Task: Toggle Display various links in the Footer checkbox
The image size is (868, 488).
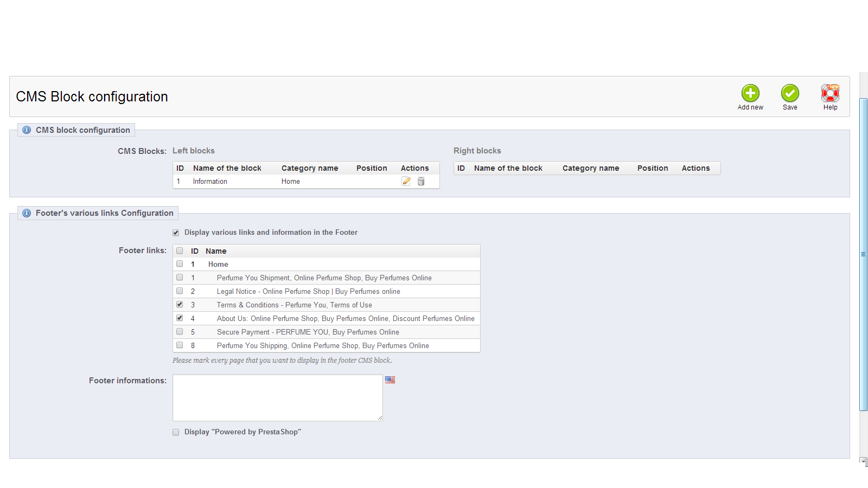Action: click(x=176, y=233)
